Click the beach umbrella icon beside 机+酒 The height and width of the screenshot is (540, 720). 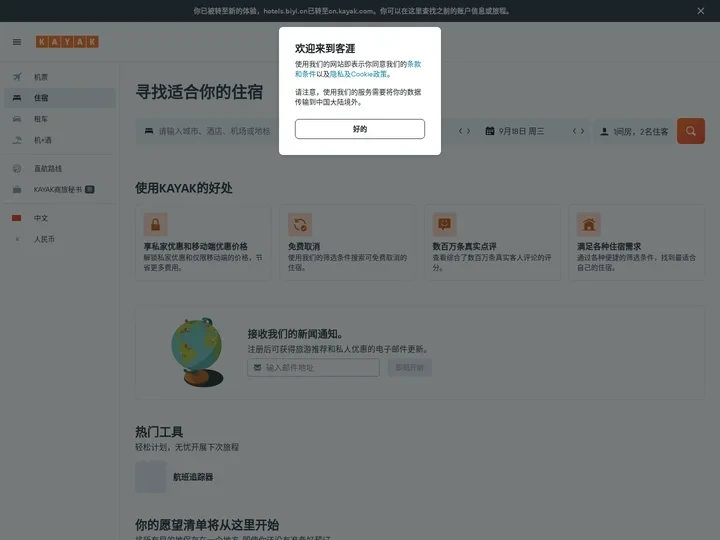click(17, 140)
